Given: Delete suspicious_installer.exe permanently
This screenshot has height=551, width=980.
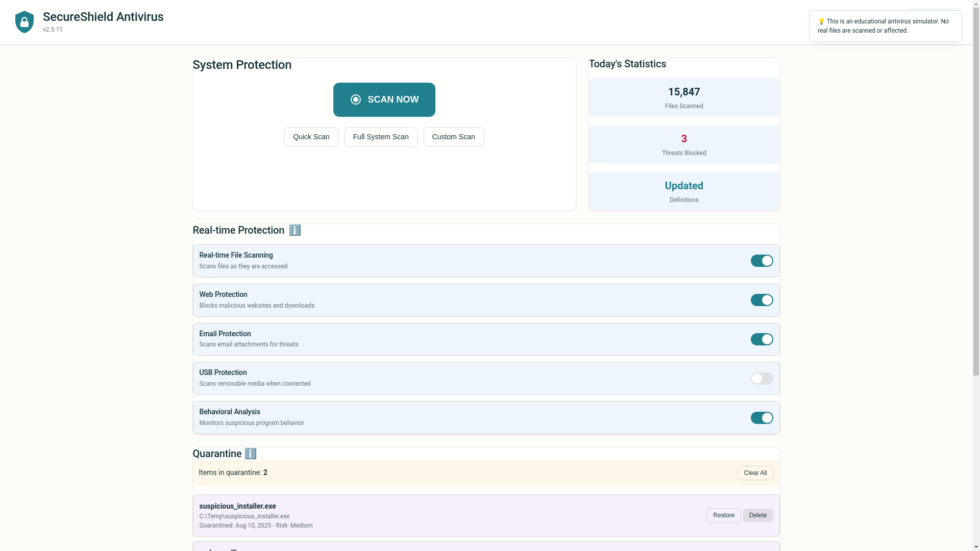Looking at the screenshot, I should tap(758, 515).
